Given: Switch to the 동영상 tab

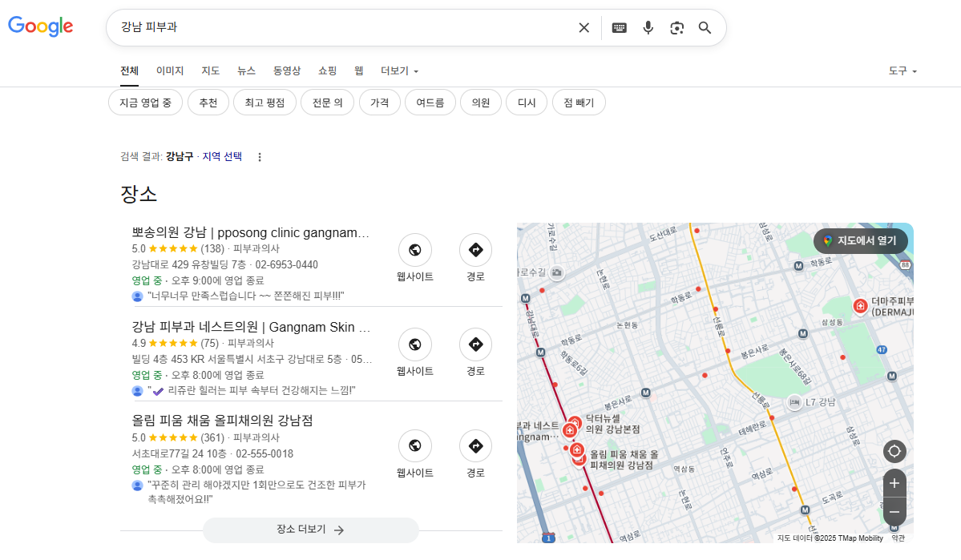Looking at the screenshot, I should pos(287,71).
